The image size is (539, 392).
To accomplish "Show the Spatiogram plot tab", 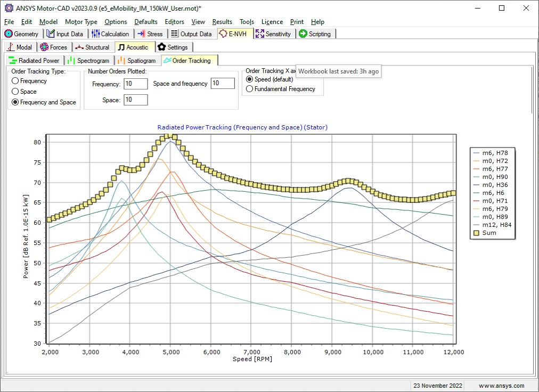I will (x=137, y=61).
